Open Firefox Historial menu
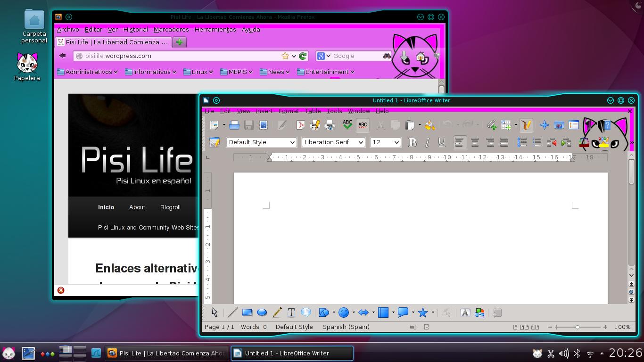The width and height of the screenshot is (644, 362). pos(135,29)
